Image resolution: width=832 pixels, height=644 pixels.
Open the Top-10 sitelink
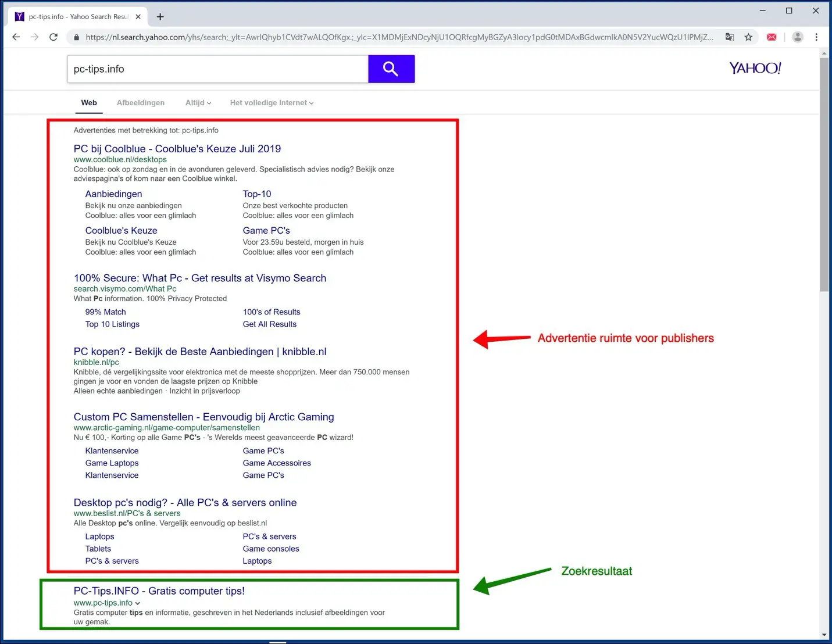coord(257,194)
